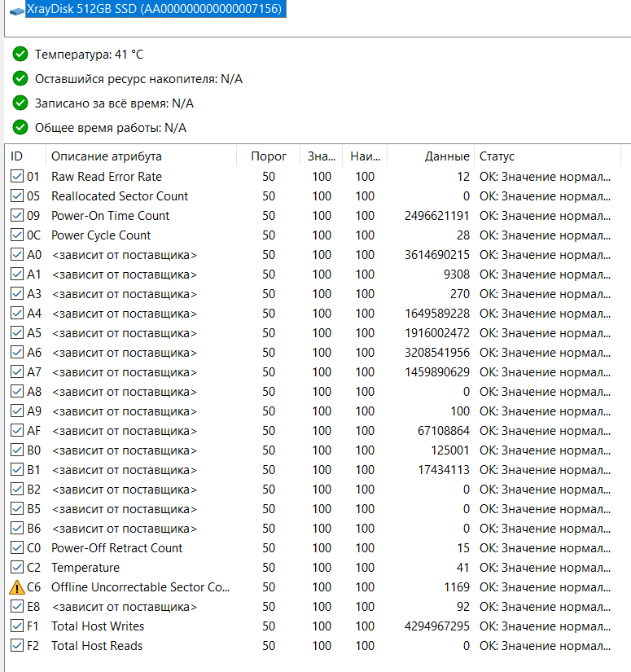Screen dimensions: 631x672
Task: Toggle checkbox on attribute row A1
Action: click(17, 274)
